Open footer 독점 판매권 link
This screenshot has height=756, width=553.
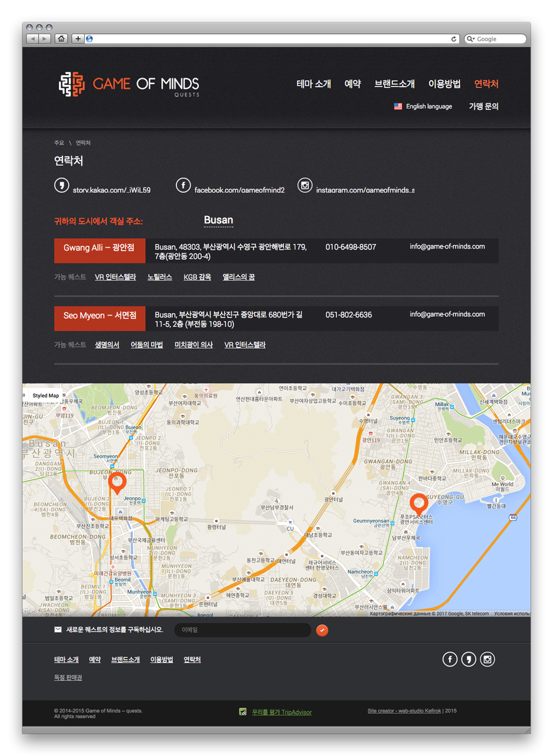point(68,678)
